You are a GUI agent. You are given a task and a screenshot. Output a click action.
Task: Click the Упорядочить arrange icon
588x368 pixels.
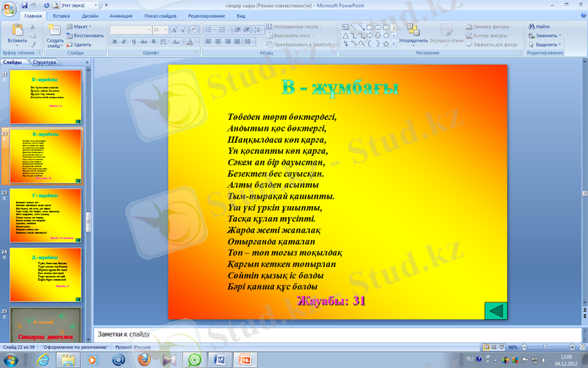pos(412,31)
